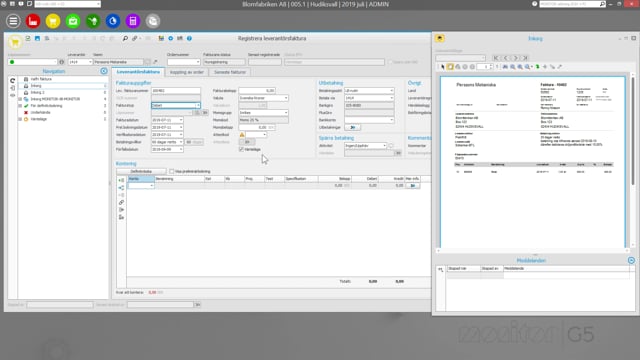This screenshot has height=360, width=640.
Task: Open the dark green inventory module icon
Action: pyautogui.click(x=93, y=21)
